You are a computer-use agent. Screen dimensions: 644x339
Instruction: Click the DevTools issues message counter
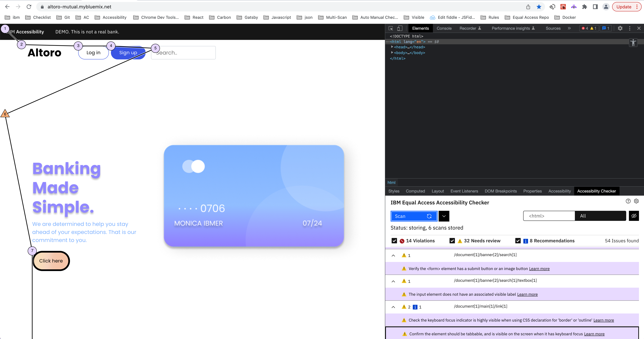pyautogui.click(x=606, y=28)
